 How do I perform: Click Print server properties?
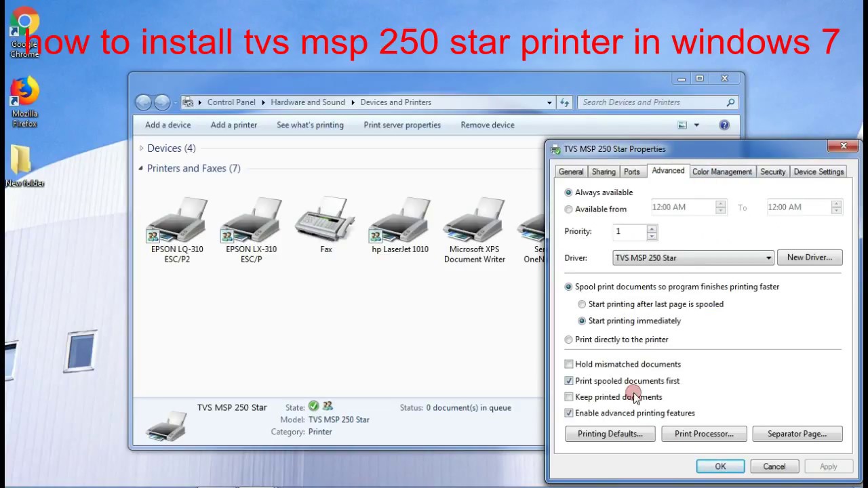402,125
